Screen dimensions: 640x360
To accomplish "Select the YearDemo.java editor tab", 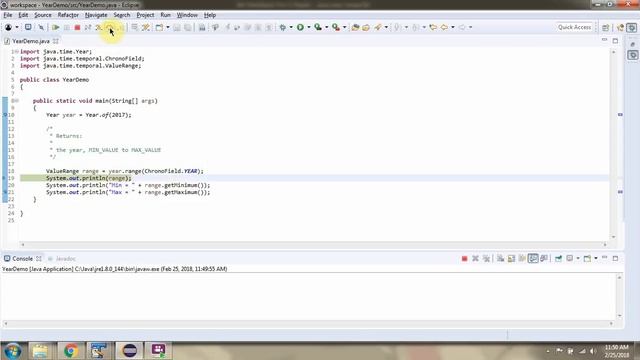I will pos(31,41).
